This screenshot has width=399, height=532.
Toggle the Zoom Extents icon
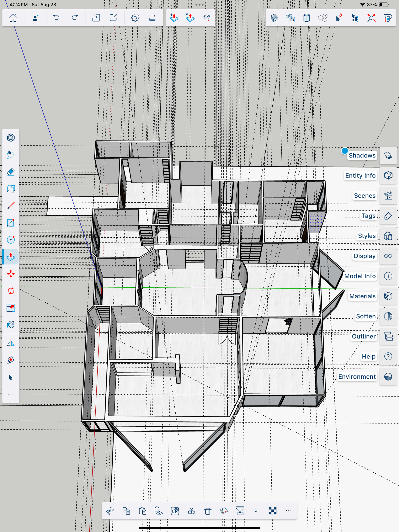click(x=371, y=17)
